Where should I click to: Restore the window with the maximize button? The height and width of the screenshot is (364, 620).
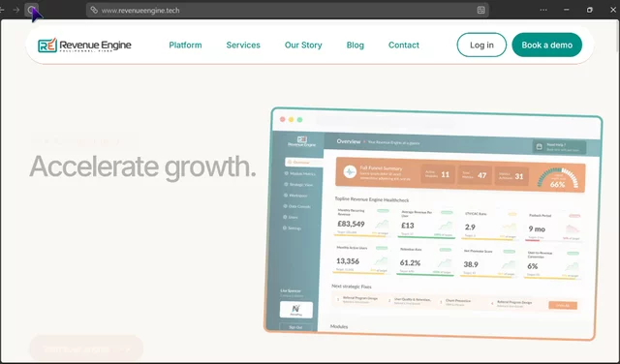click(590, 10)
